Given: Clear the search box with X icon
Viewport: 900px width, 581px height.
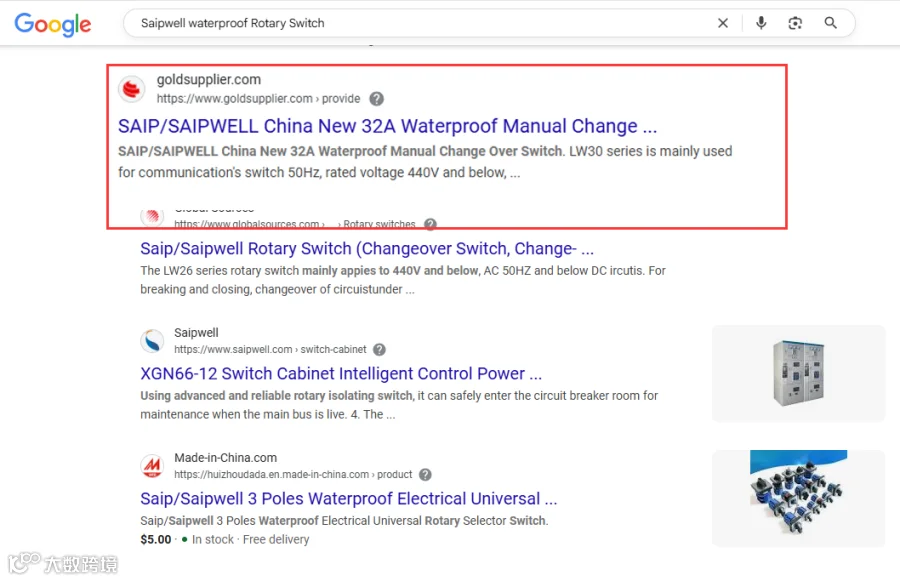Looking at the screenshot, I should coord(723,23).
